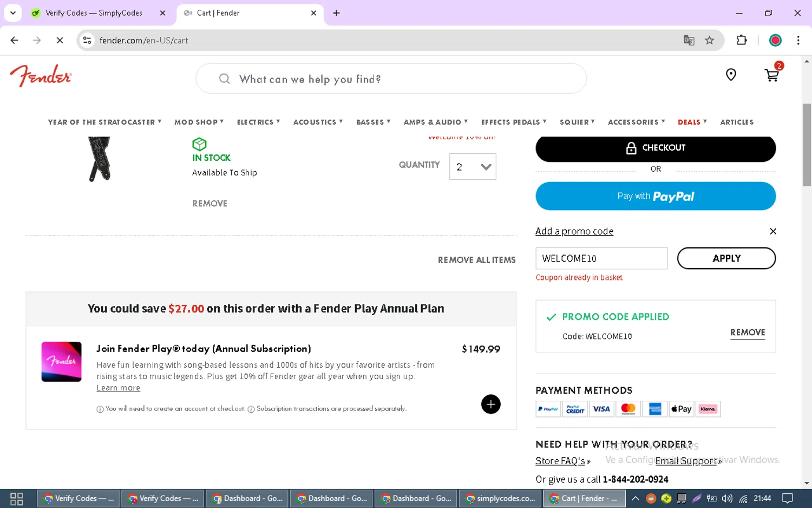This screenshot has width=812, height=508.
Task: Pay with PayPal
Action: (x=656, y=196)
